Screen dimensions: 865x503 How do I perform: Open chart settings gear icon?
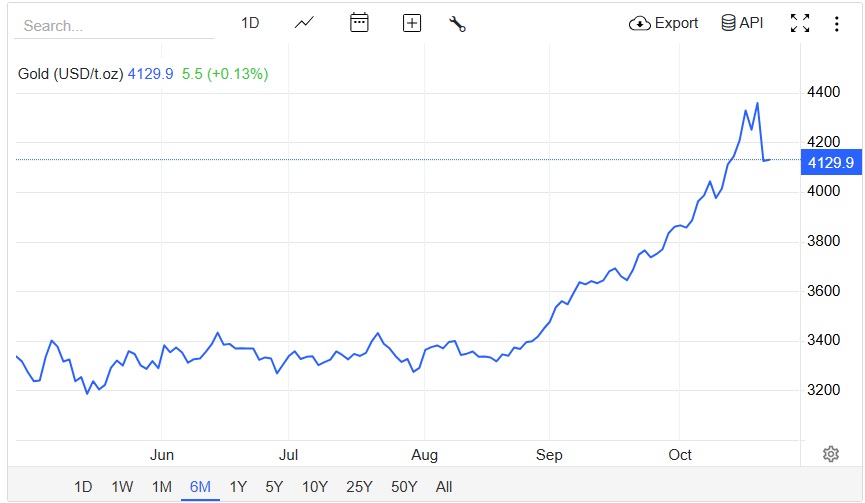(830, 454)
